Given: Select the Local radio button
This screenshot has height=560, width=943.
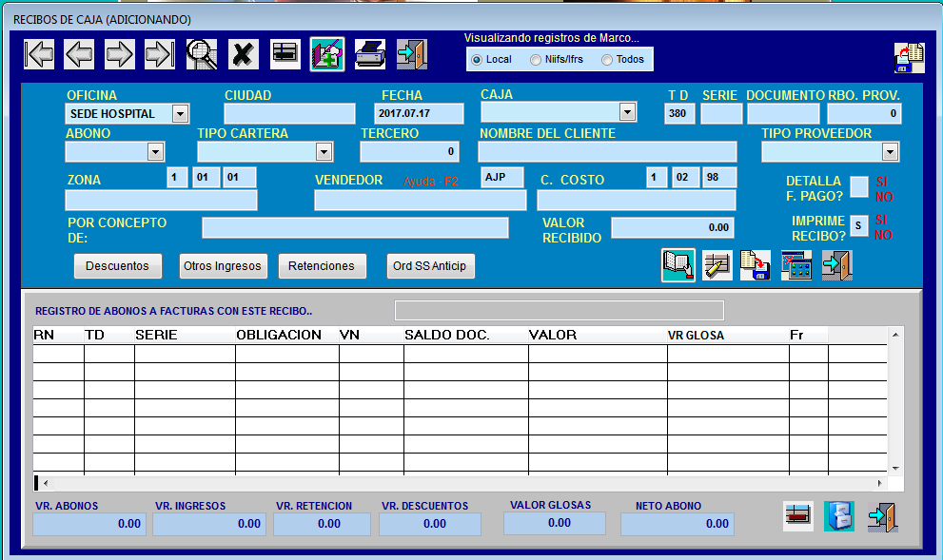Looking at the screenshot, I should point(477,60).
